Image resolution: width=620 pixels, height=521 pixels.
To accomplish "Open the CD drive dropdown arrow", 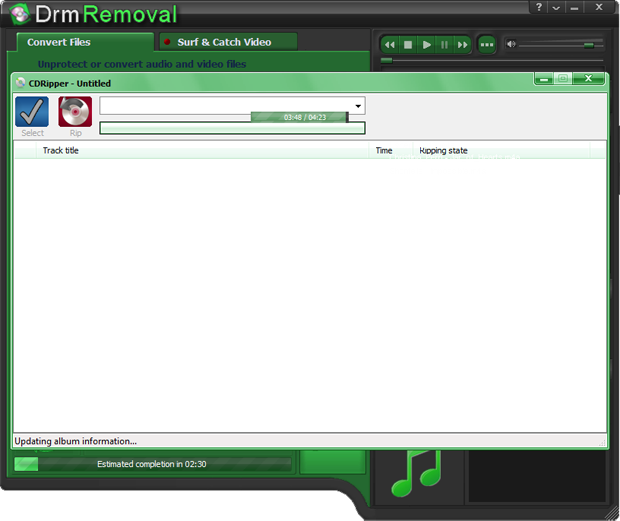I will click(358, 106).
